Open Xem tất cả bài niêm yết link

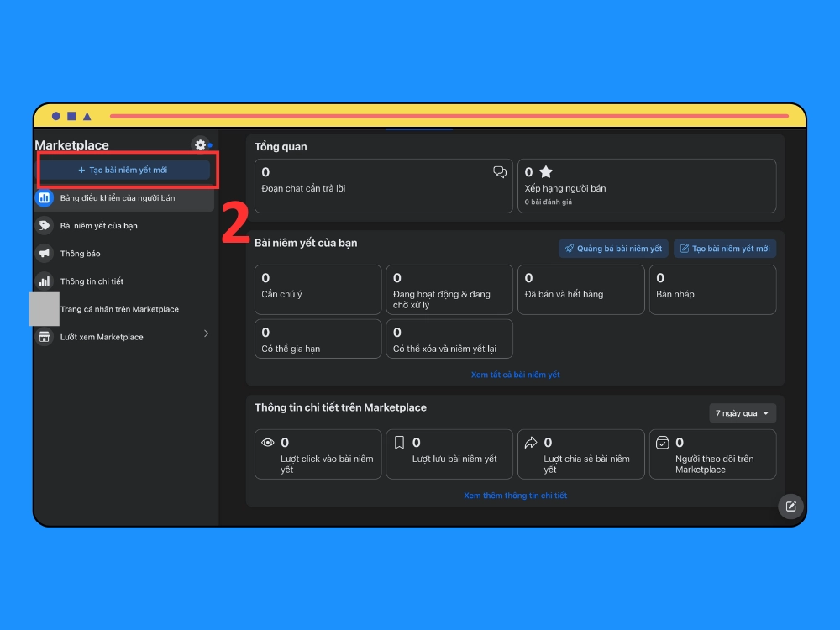coord(516,375)
